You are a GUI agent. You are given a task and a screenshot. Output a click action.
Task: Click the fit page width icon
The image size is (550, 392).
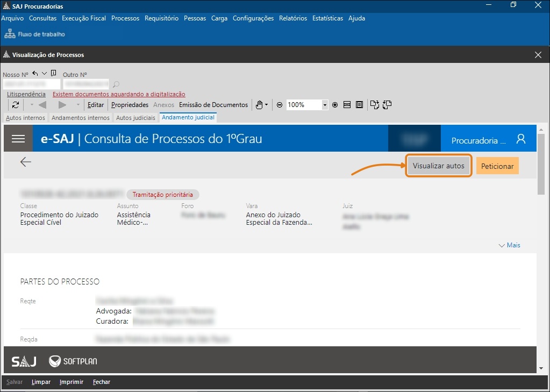click(x=347, y=105)
